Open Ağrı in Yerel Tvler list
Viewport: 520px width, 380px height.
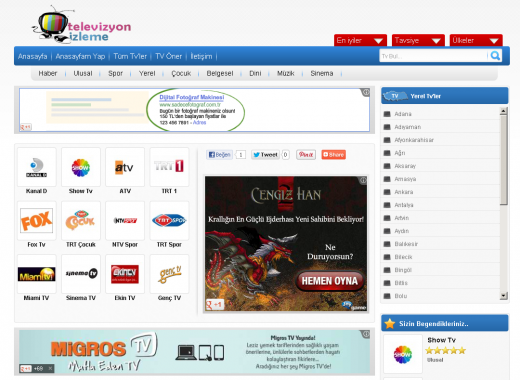tap(400, 153)
